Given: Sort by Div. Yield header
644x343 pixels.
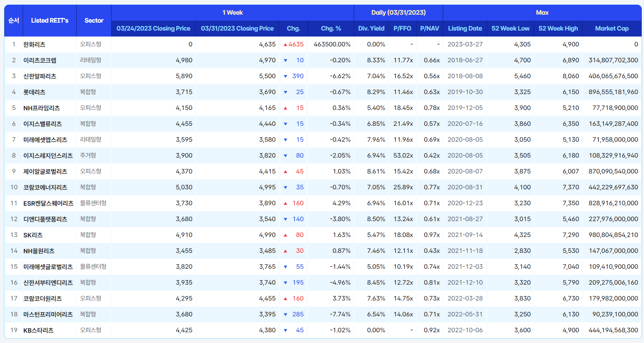Looking at the screenshot, I should pos(371,29).
